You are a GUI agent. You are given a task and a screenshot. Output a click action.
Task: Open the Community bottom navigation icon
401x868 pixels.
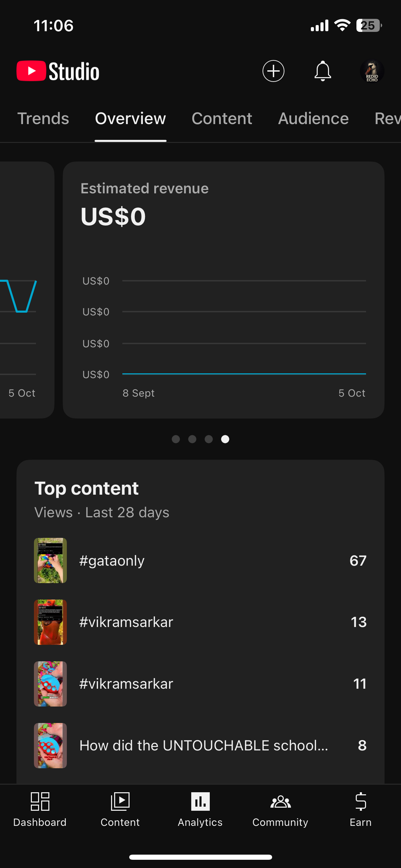[x=280, y=810]
